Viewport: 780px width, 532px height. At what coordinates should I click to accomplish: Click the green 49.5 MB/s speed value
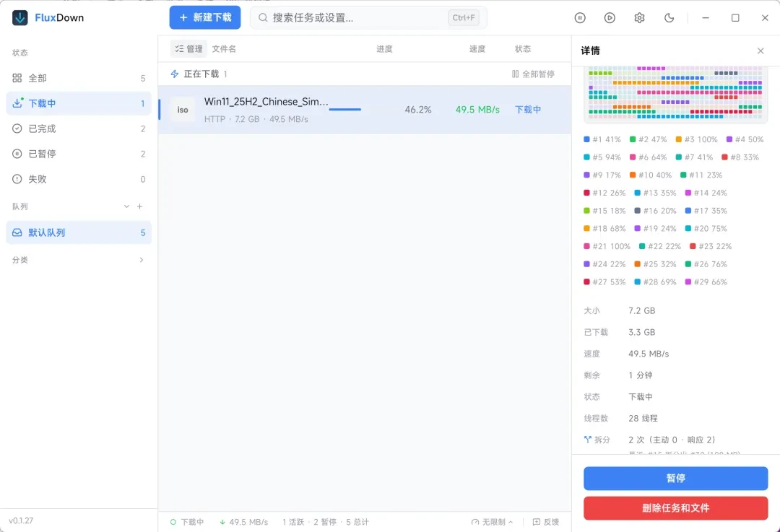(477, 110)
